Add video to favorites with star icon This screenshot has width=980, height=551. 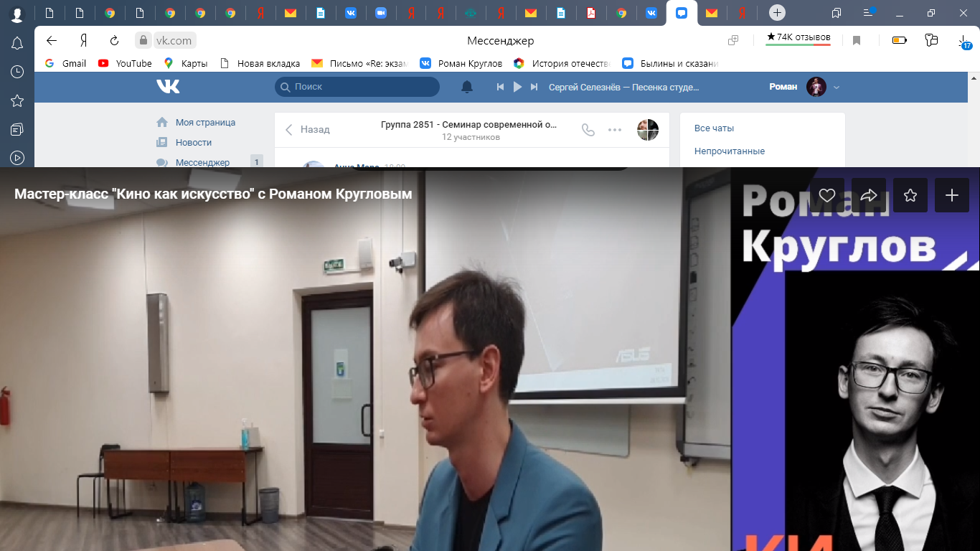coord(910,195)
